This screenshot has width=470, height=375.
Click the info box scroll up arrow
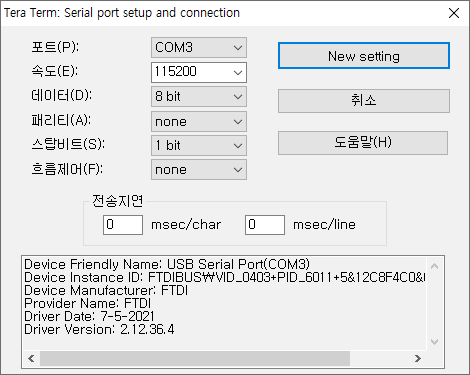[434, 266]
